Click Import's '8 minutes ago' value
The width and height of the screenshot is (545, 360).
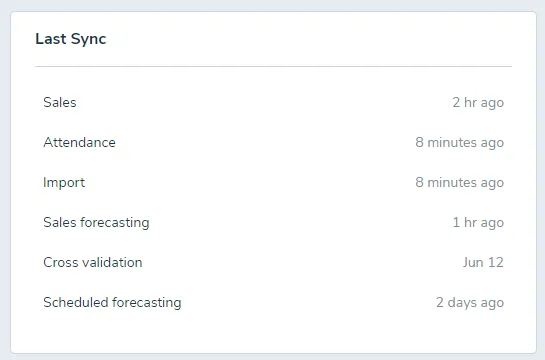(459, 183)
